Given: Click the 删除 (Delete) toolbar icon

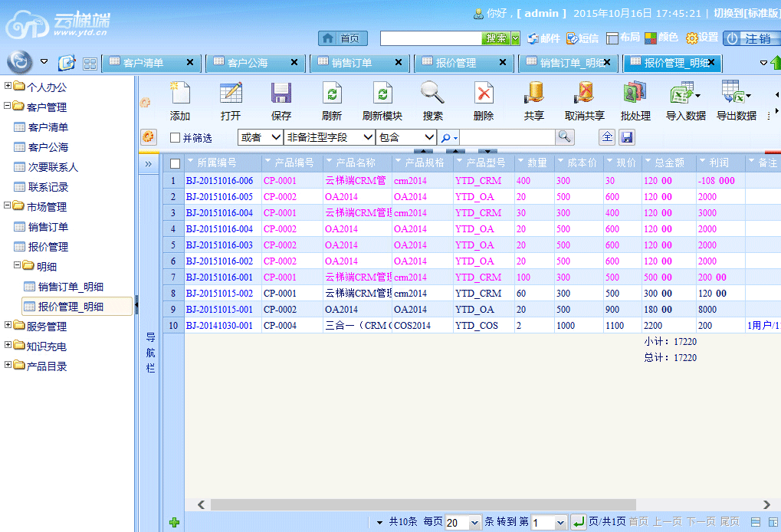Looking at the screenshot, I should pos(483,94).
